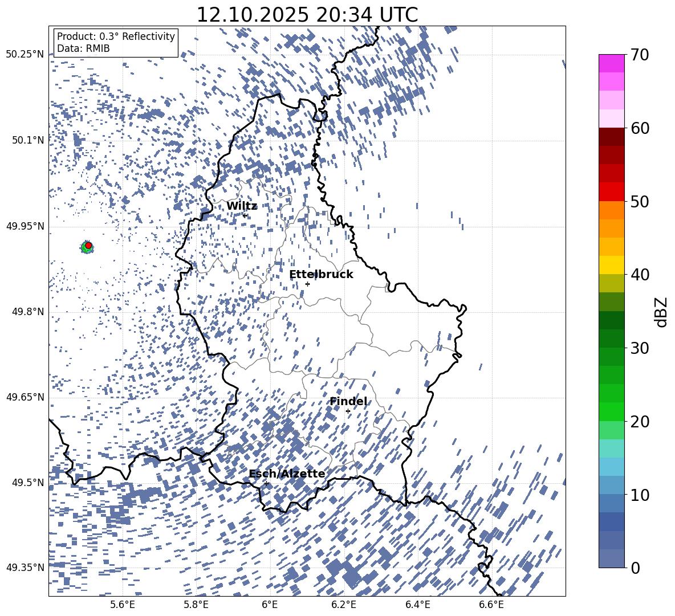
Task: Select the Esch/Alzette city label
Action: tap(287, 474)
